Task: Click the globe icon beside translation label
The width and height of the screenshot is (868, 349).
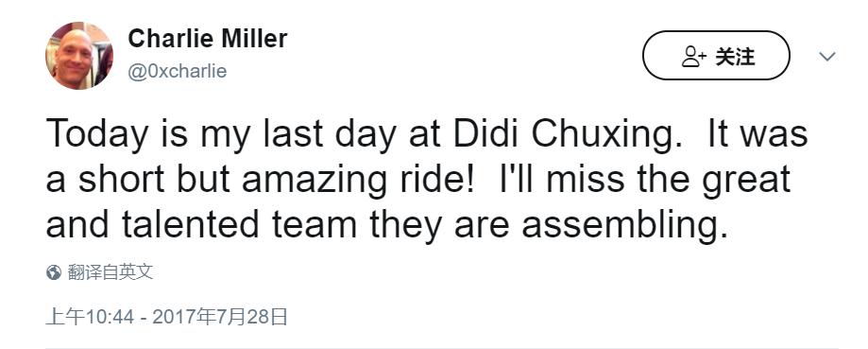Action: point(54,272)
